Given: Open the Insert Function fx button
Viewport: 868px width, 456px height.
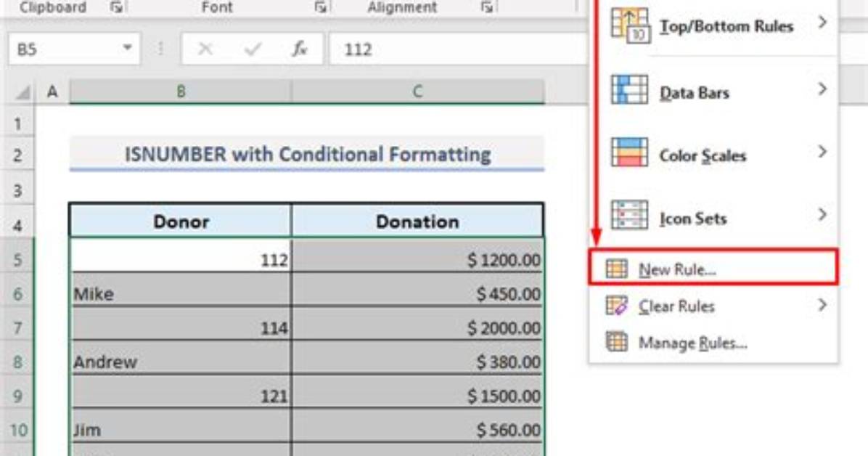Looking at the screenshot, I should point(300,49).
